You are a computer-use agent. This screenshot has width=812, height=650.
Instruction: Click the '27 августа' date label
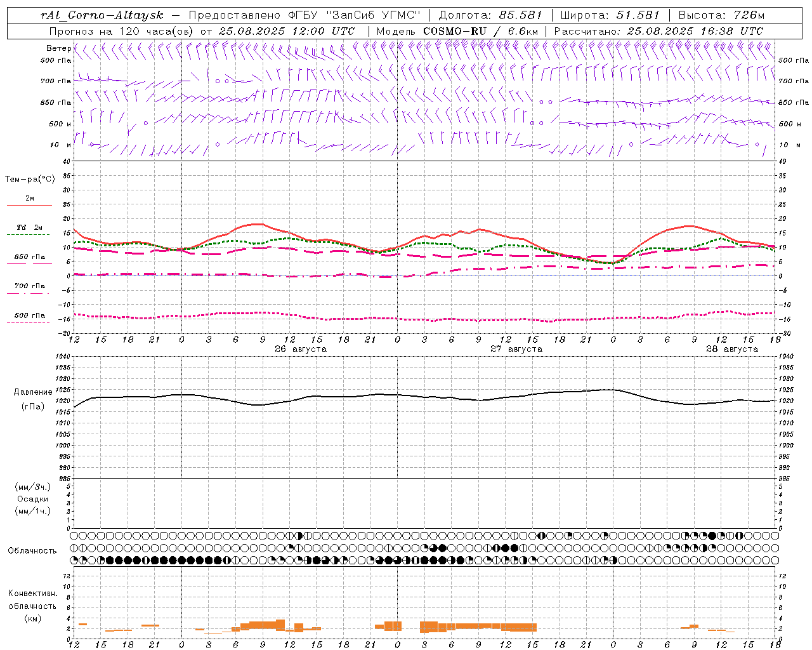516,349
